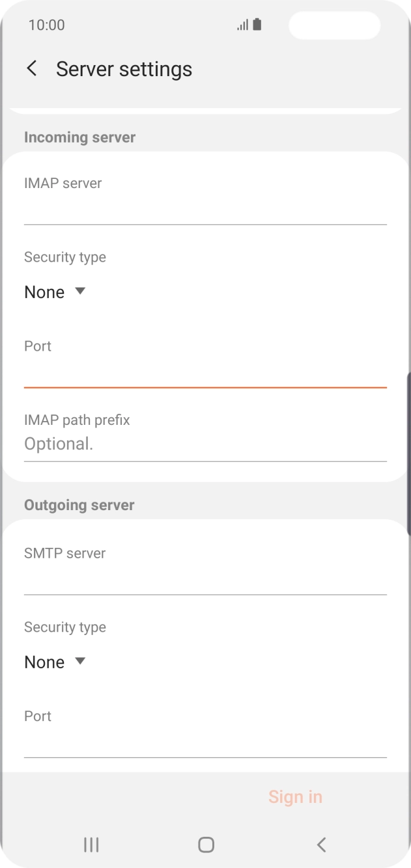Image resolution: width=411 pixels, height=868 pixels.
Task: Tap the Back navigation key at bottom
Action: (320, 844)
